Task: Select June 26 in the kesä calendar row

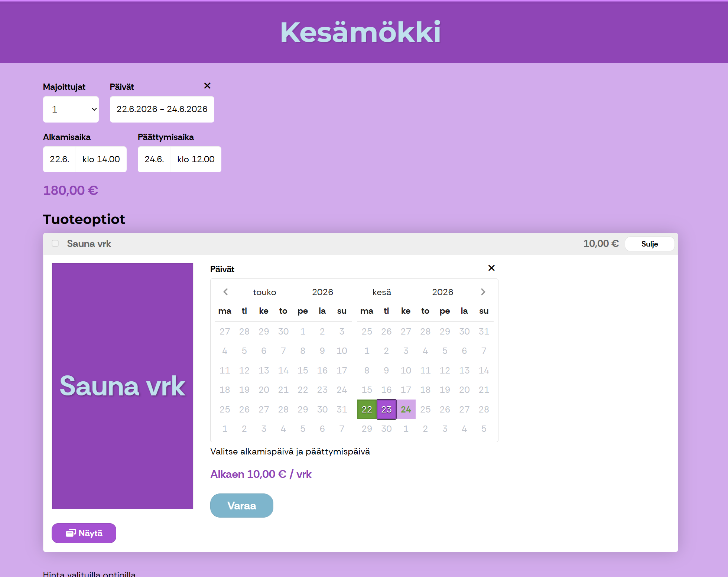Action: 445,409
